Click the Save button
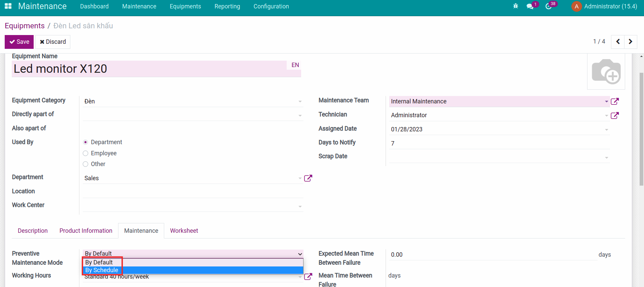Viewport: 644px width, 287px height. coord(19,42)
